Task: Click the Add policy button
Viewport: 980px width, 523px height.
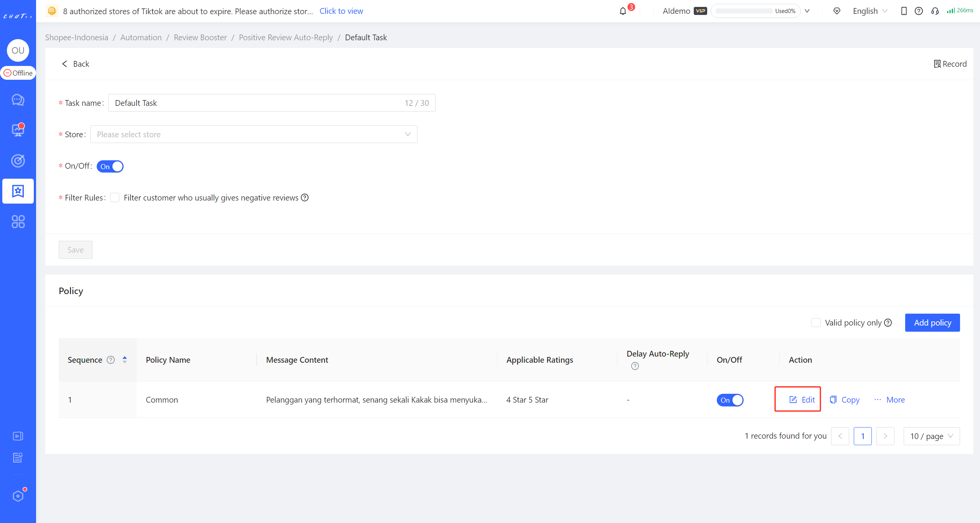Action: point(932,322)
